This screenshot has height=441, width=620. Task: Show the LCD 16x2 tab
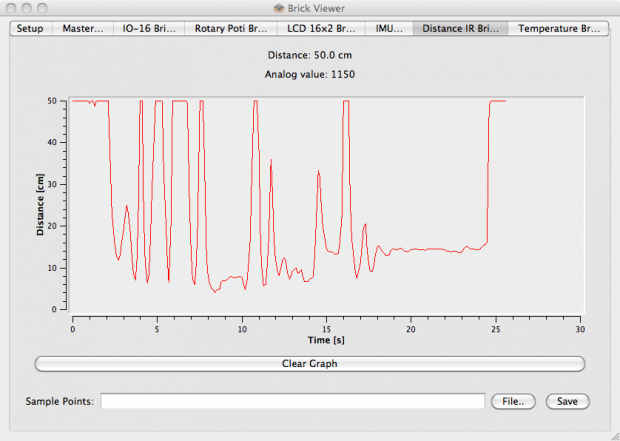click(319, 28)
